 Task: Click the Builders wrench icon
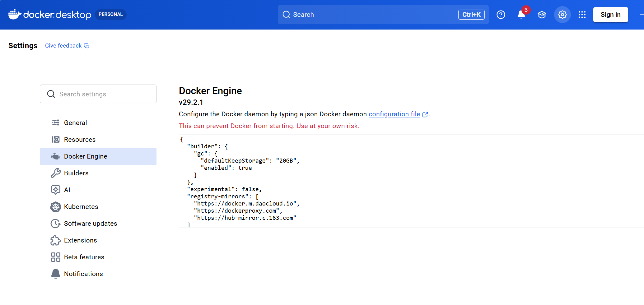click(56, 173)
